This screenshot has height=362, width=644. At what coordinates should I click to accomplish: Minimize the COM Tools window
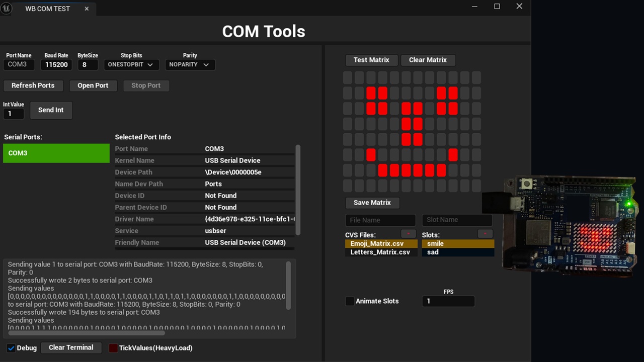[475, 7]
